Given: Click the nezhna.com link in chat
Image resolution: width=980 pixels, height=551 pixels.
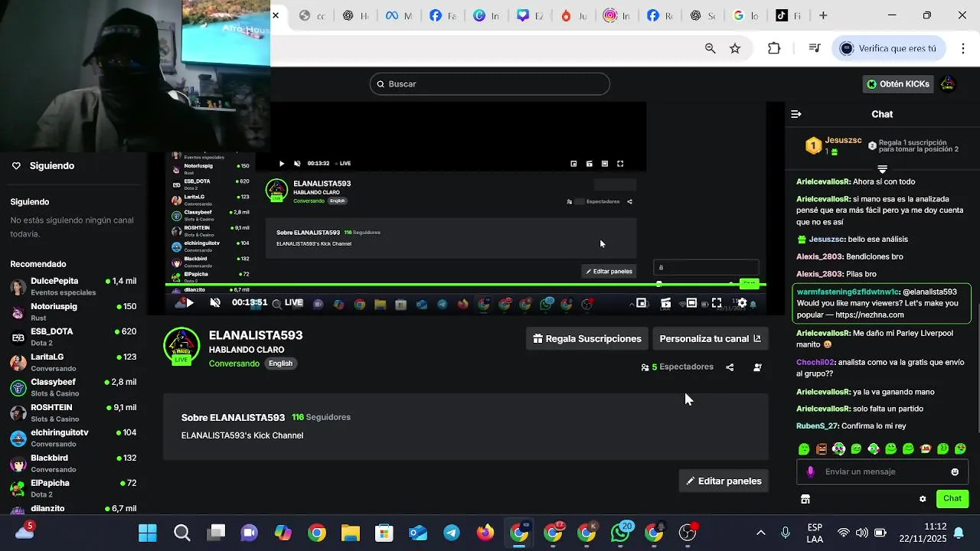Looking at the screenshot, I should click(869, 315).
